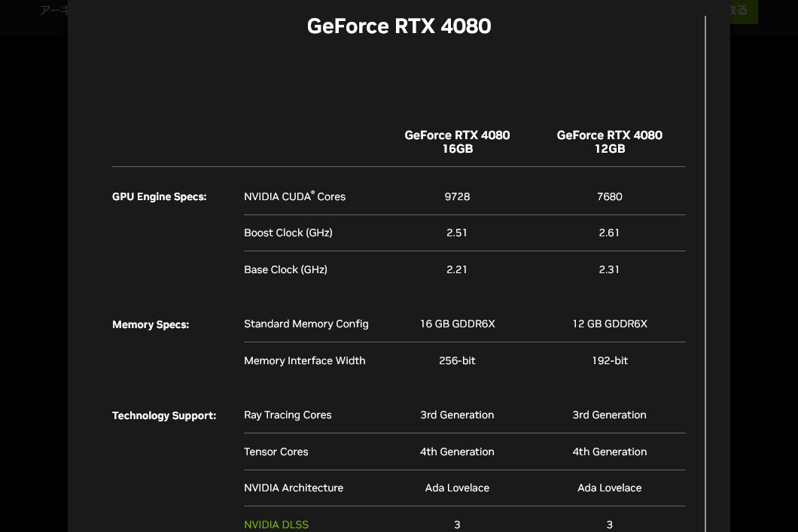Click the dimmed Japanese nav text at top-left
Viewport: 798px width, 532px height.
(53, 11)
